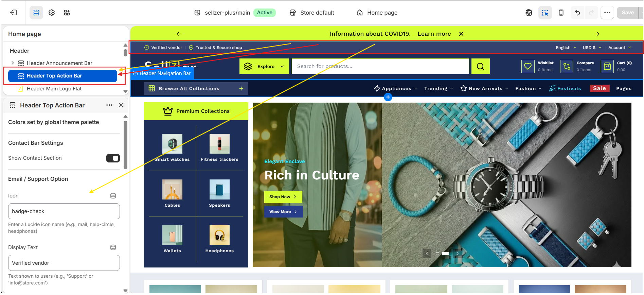
Task: Open the USD $ currency dropdown
Action: point(592,48)
